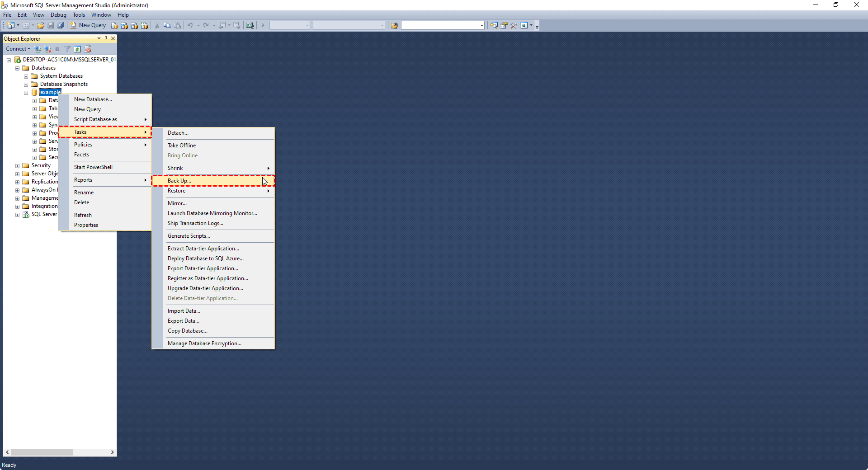Click the script-with-red-cross icon in Object Explorer toolbar
The width and height of the screenshot is (868, 470).
pos(87,49)
